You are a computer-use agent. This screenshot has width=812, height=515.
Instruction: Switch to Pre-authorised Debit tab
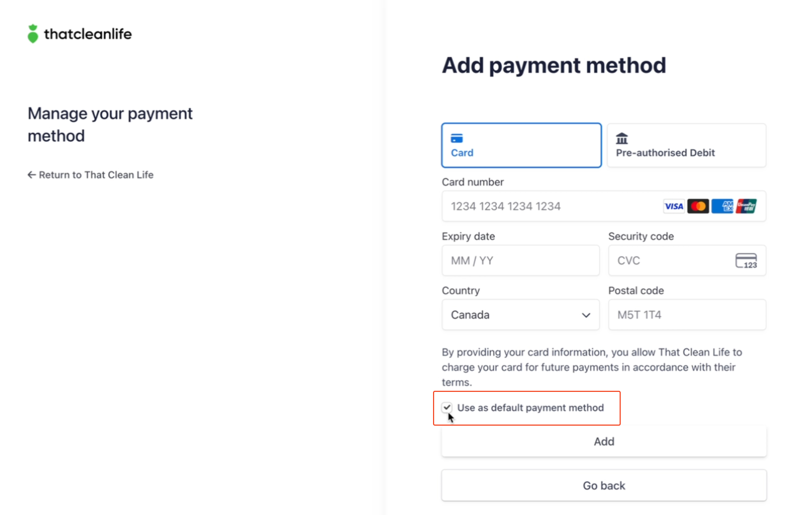686,145
